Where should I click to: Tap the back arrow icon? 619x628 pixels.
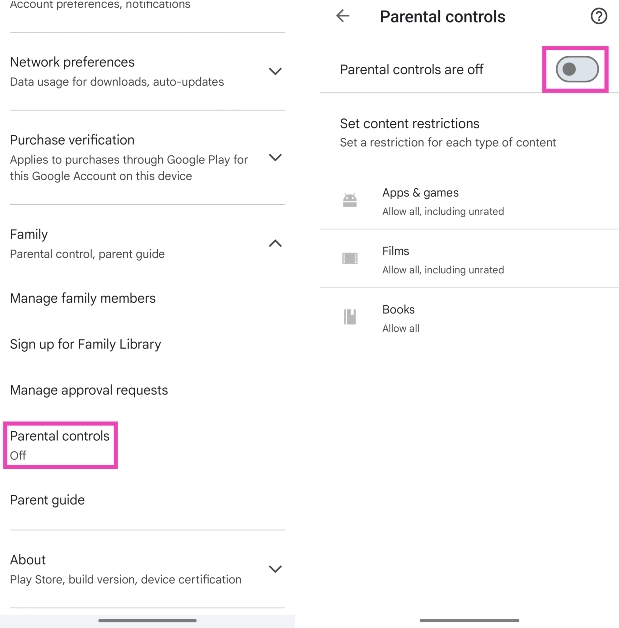343,16
